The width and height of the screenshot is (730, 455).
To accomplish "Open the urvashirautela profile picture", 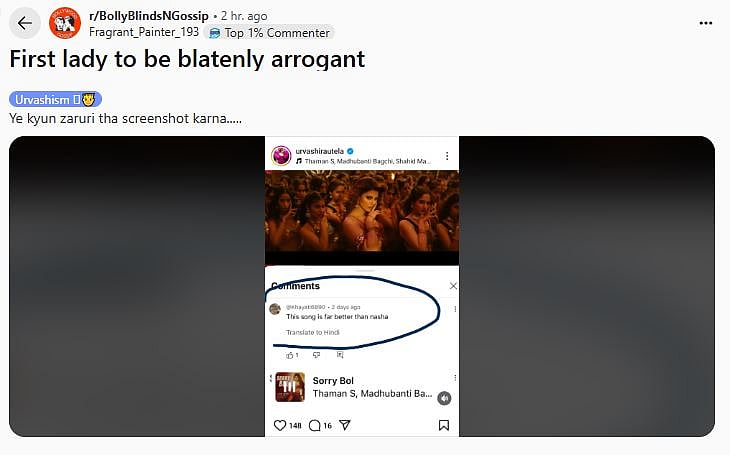I will coord(281,156).
